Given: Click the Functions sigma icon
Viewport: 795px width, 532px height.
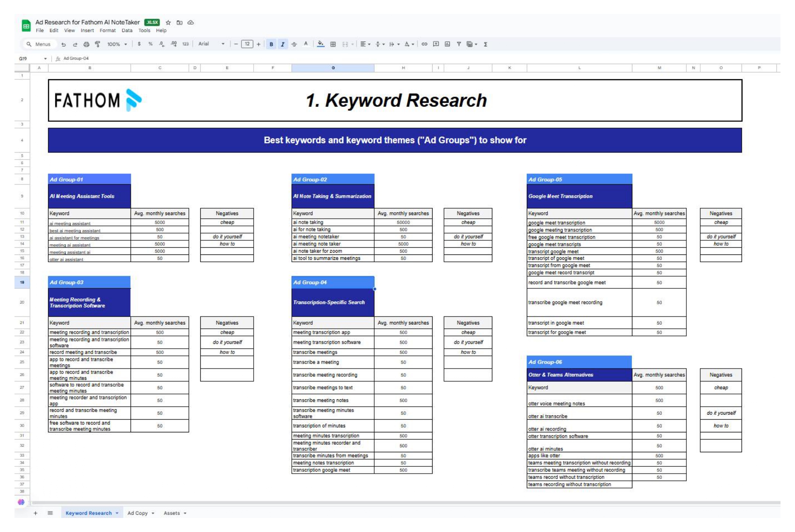Looking at the screenshot, I should coord(485,44).
